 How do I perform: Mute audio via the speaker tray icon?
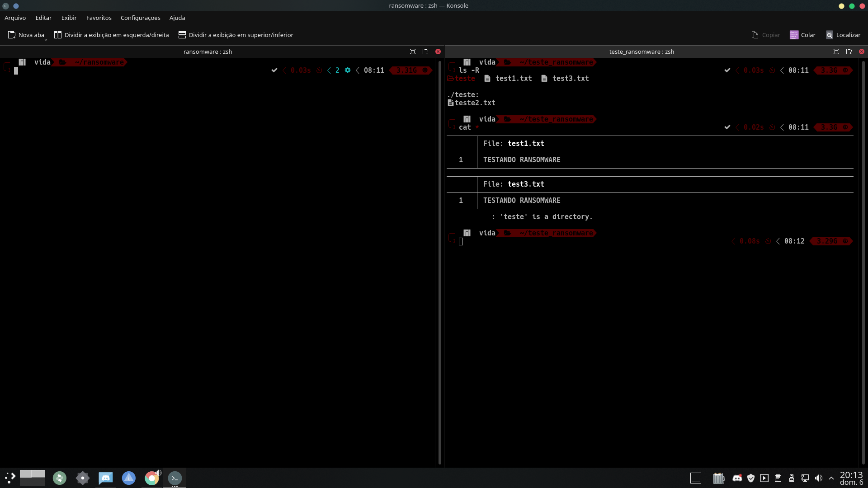819,478
